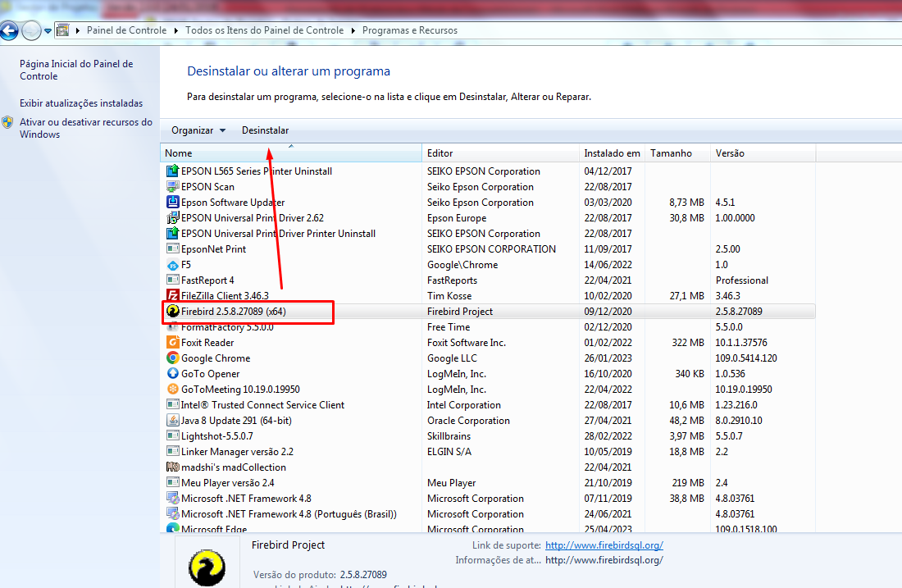
Task: Click Skillbrains publisher cell
Action: [x=449, y=436]
